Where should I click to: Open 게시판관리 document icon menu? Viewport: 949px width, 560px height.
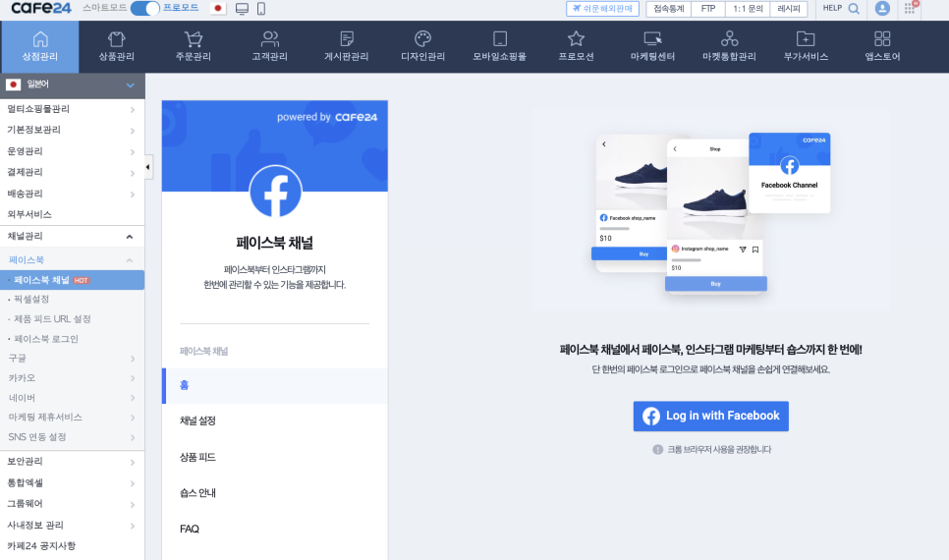point(346,46)
